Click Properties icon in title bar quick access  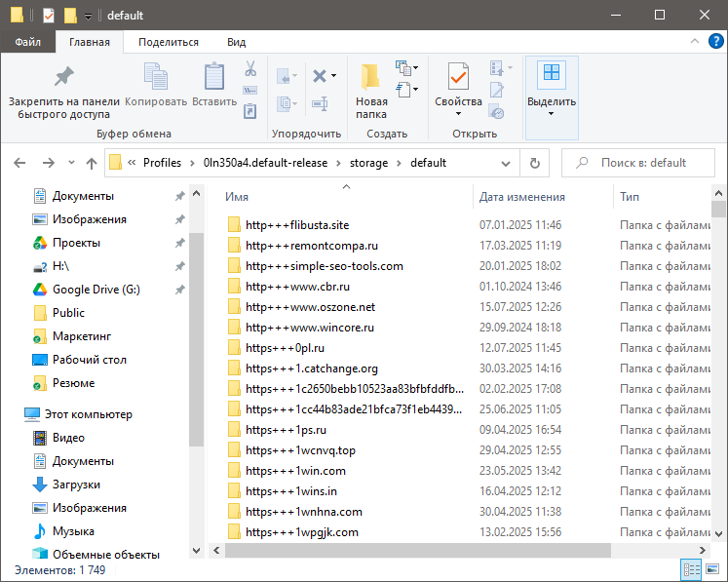49,16
